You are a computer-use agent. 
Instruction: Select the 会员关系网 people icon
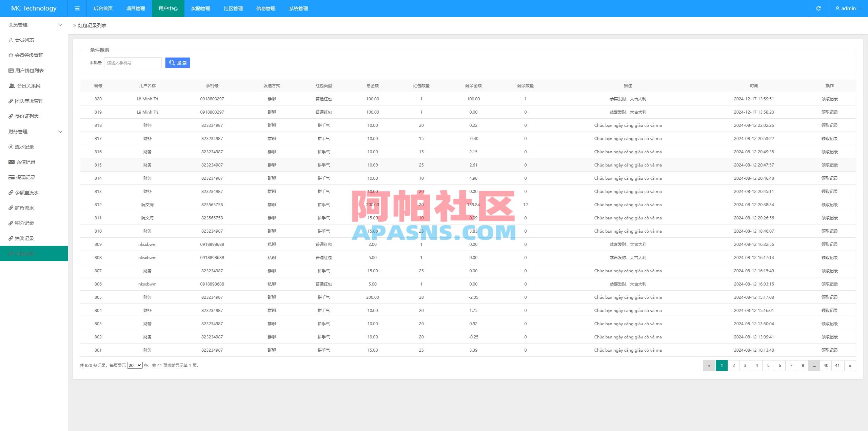coord(11,86)
